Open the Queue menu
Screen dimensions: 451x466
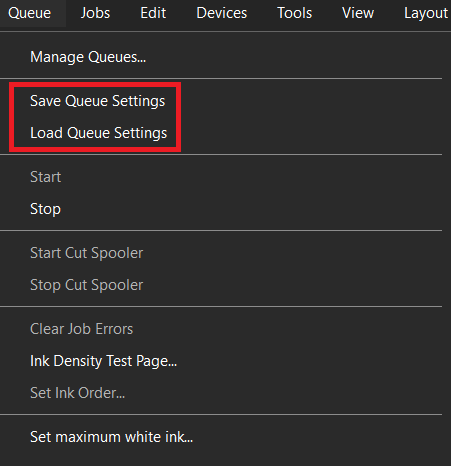coord(30,13)
